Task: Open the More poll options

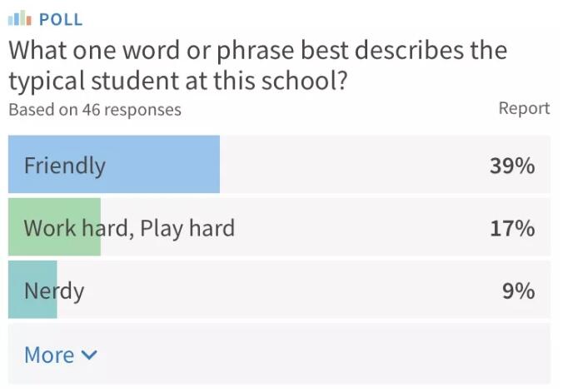Action: click(50, 355)
